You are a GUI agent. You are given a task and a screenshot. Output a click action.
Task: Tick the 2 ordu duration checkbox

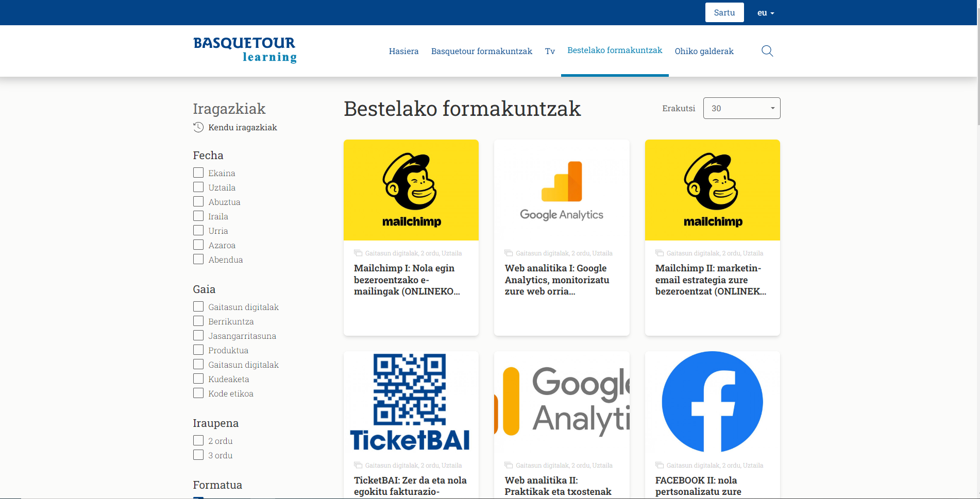198,440
